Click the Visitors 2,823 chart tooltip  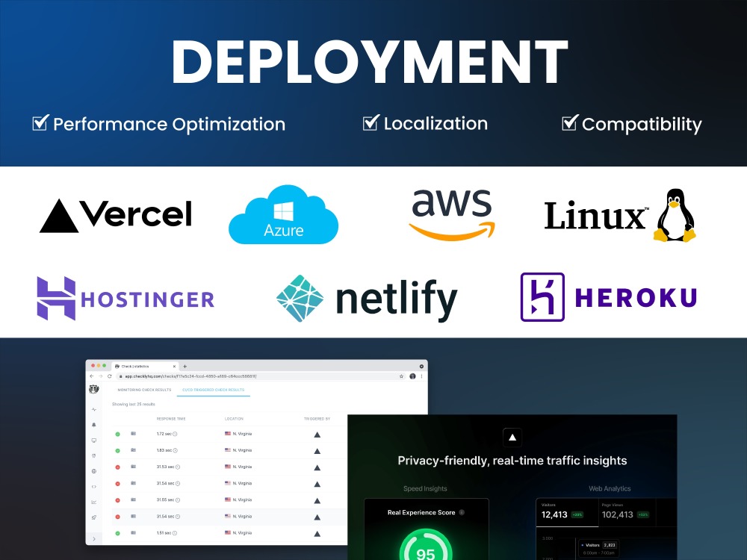pos(598,549)
